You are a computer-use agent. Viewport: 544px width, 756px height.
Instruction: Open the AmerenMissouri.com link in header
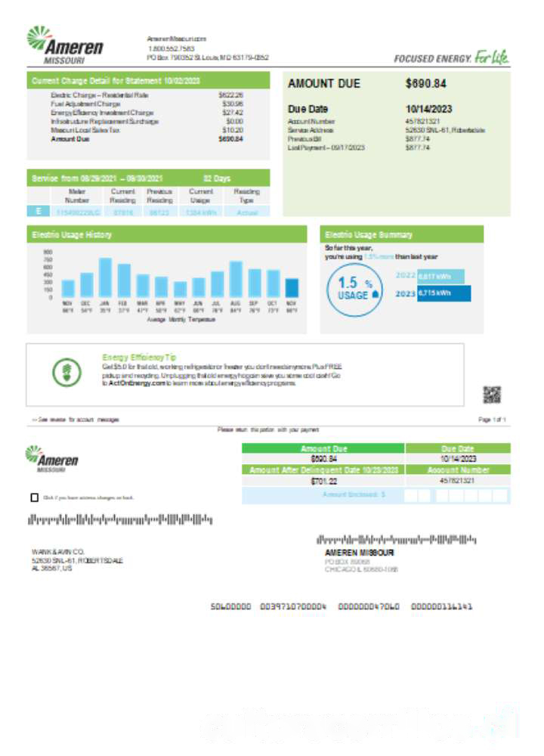click(177, 39)
